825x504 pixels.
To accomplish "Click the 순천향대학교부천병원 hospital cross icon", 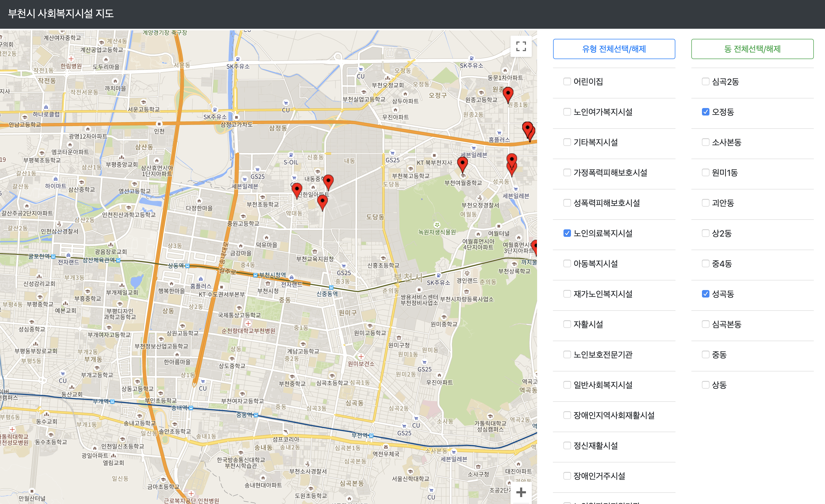I will tap(248, 323).
